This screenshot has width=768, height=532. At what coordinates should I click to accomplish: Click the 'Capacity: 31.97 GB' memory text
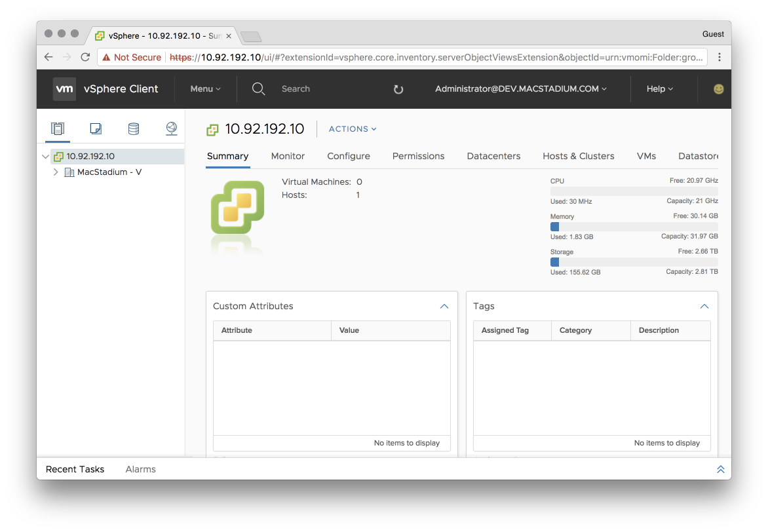(x=689, y=237)
